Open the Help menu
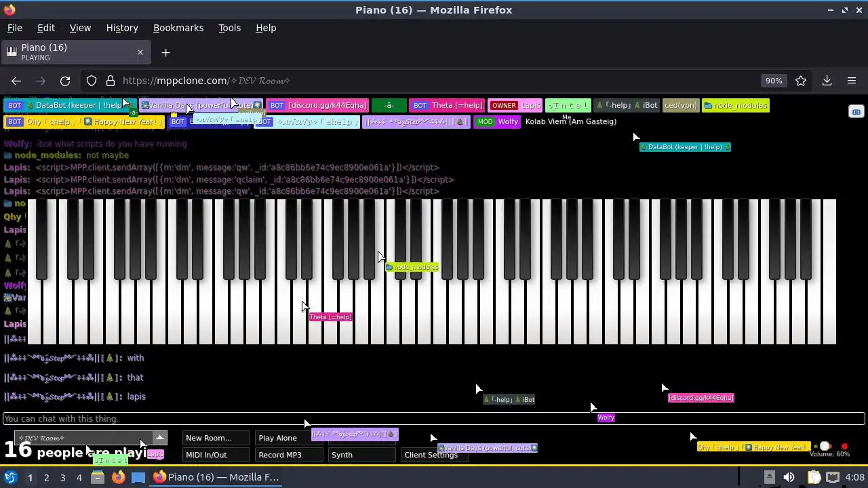 pos(266,28)
